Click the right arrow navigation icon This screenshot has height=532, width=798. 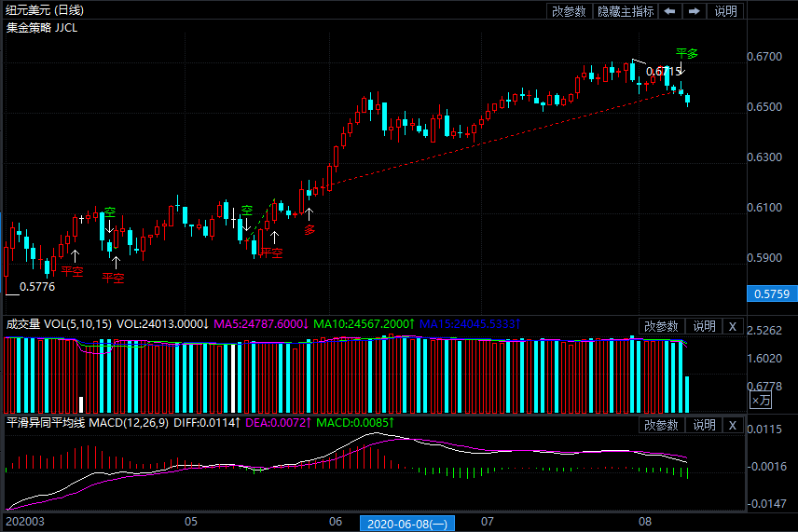pyautogui.click(x=695, y=11)
